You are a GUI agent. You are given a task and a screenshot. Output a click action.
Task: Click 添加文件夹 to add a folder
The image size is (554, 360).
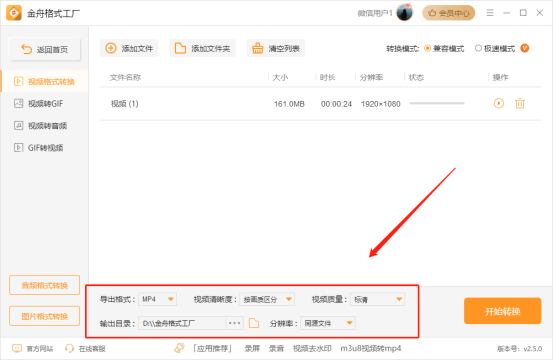[x=203, y=48]
